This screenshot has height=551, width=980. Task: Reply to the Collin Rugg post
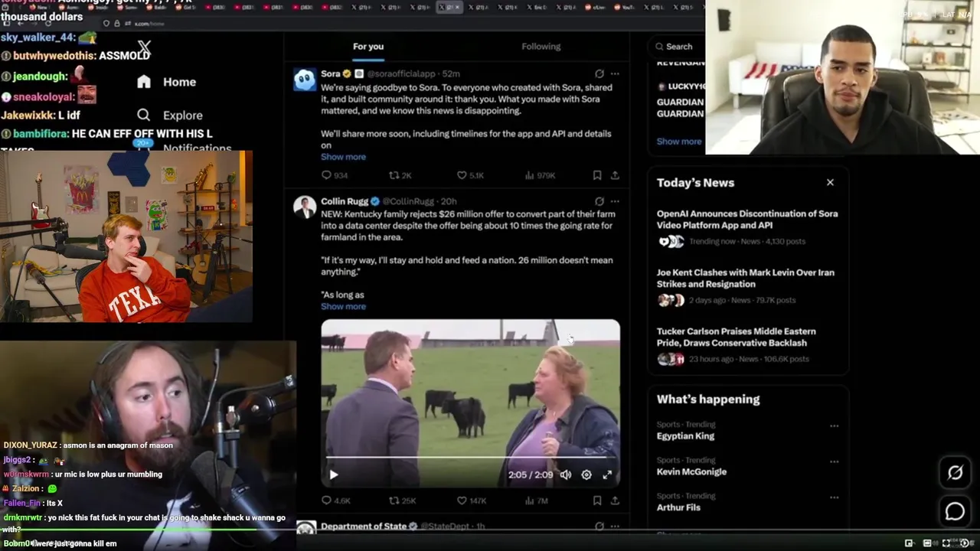pos(336,500)
